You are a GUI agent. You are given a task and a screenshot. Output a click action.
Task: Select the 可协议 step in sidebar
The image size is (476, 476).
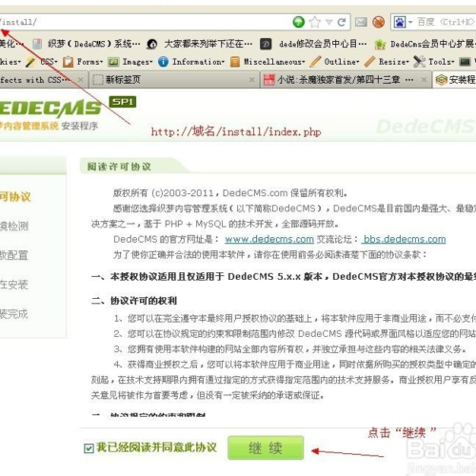[x=15, y=197]
